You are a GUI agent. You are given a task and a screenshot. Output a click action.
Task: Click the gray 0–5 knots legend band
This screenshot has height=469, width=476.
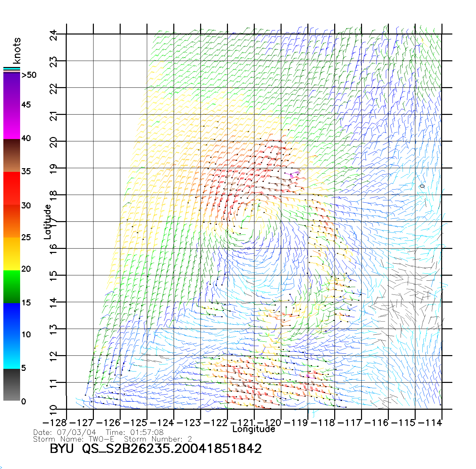(11, 385)
